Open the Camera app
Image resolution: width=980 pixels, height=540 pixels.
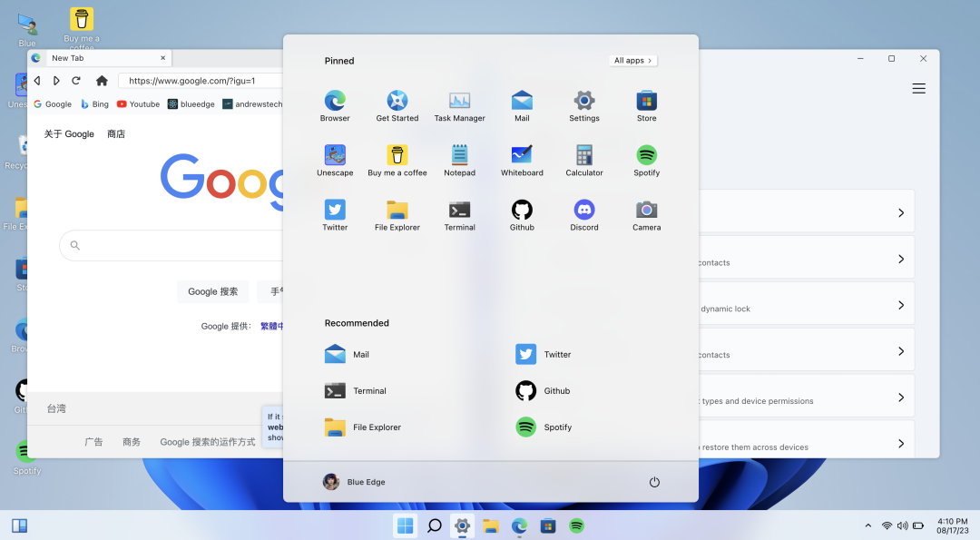pyautogui.click(x=646, y=215)
